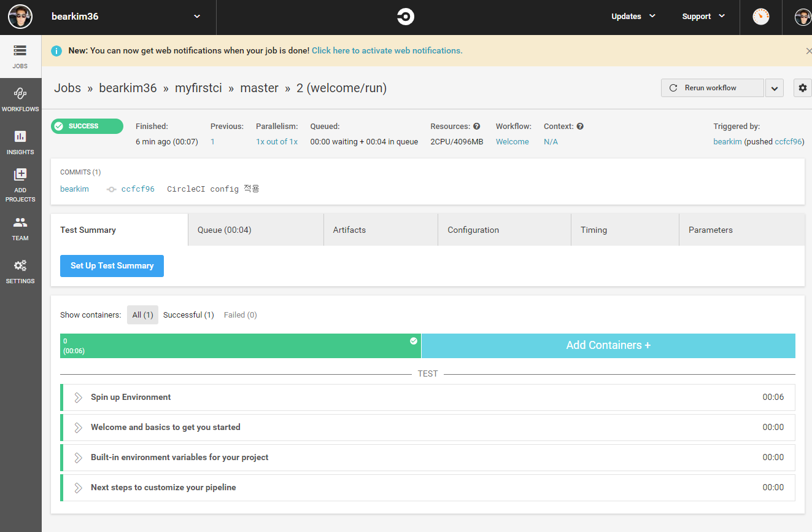This screenshot has height=532, width=812.
Task: Switch to the Configuration tab
Action: (505, 230)
